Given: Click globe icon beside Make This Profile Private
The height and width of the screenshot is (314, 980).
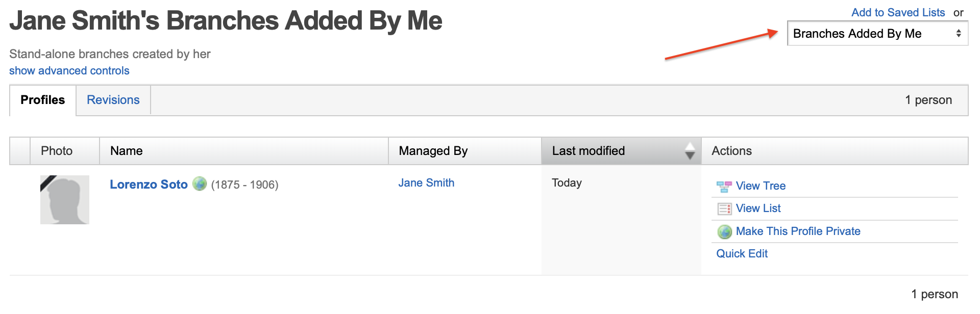Looking at the screenshot, I should pyautogui.click(x=724, y=232).
